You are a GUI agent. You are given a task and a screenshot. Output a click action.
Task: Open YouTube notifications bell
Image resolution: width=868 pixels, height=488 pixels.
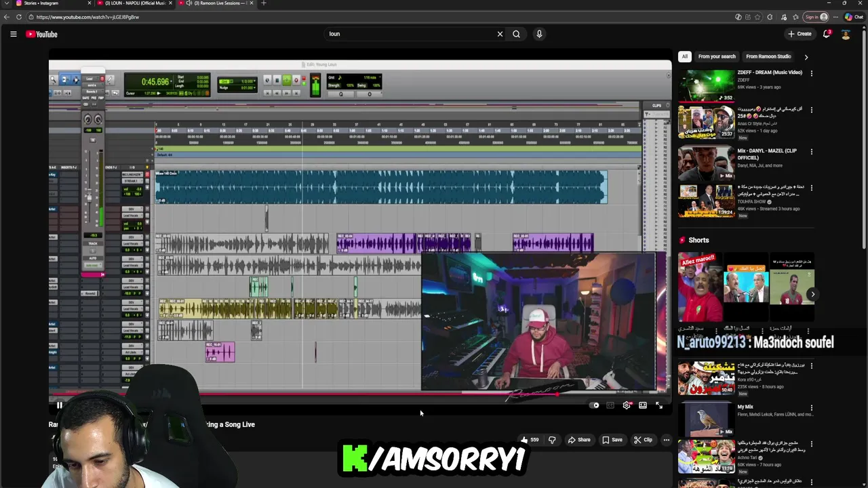827,34
